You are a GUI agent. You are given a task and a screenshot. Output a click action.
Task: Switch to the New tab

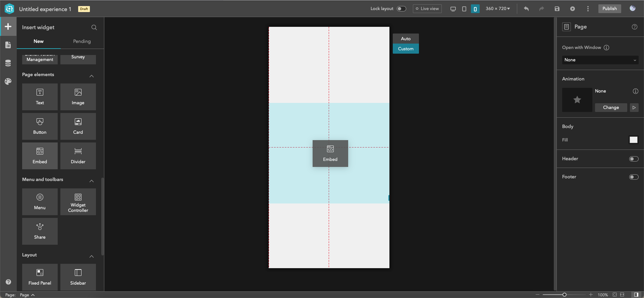click(39, 41)
